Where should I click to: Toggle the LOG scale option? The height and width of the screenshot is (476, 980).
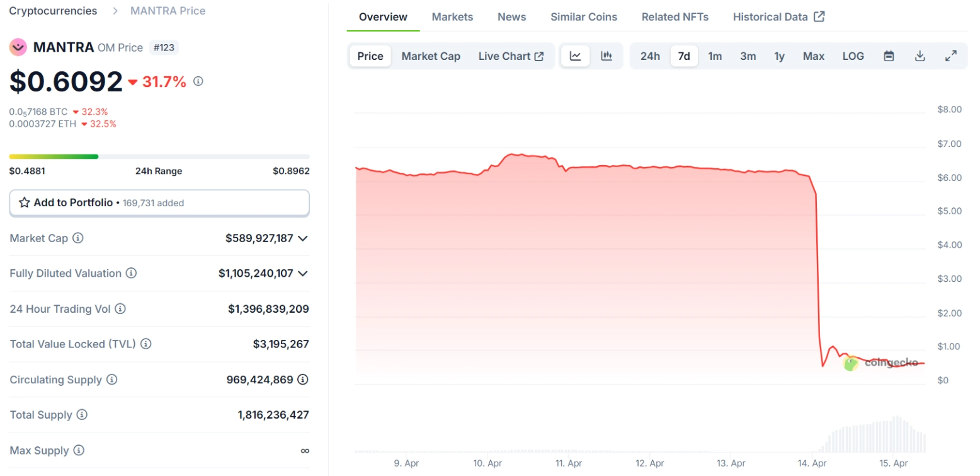(x=853, y=56)
